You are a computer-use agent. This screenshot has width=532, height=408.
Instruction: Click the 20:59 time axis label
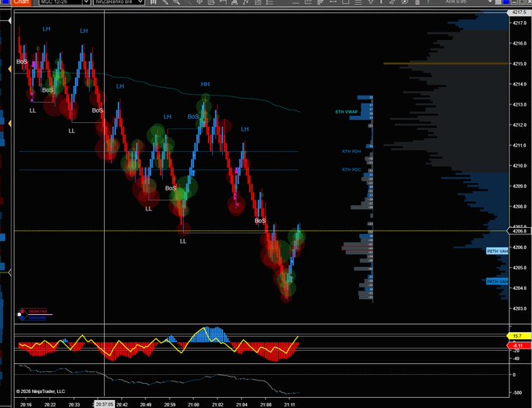[170, 405]
